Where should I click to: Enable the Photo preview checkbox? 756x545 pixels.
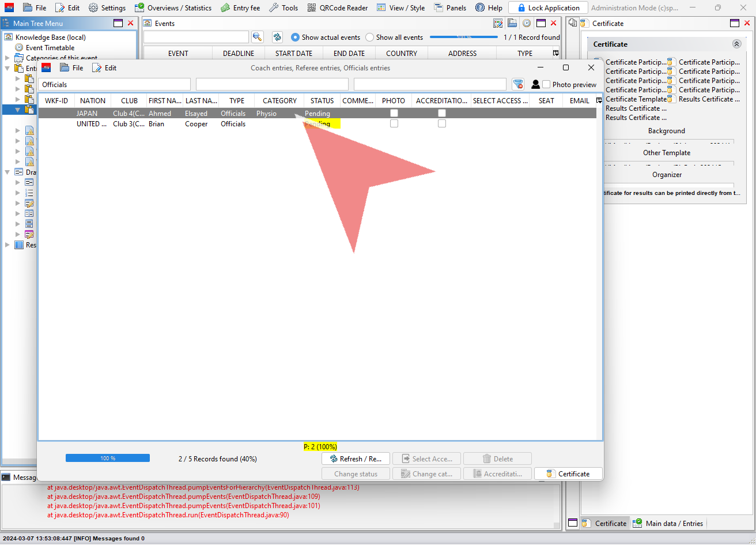pyautogui.click(x=546, y=84)
